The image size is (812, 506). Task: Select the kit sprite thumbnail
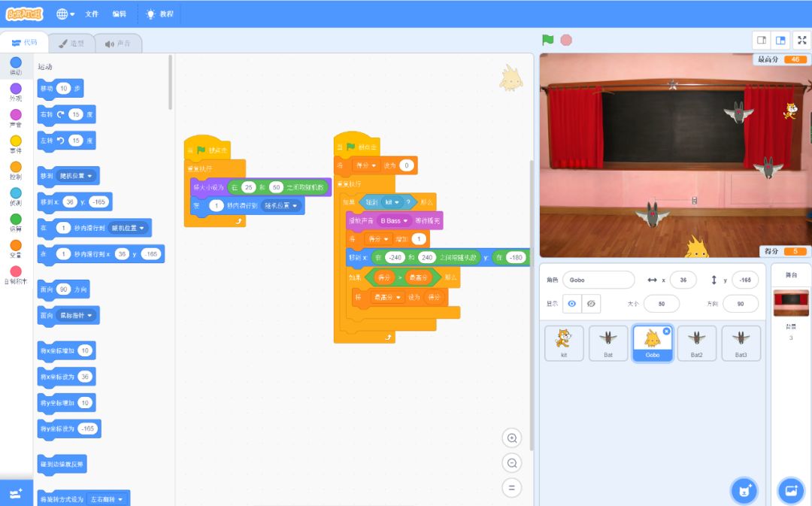pos(564,343)
